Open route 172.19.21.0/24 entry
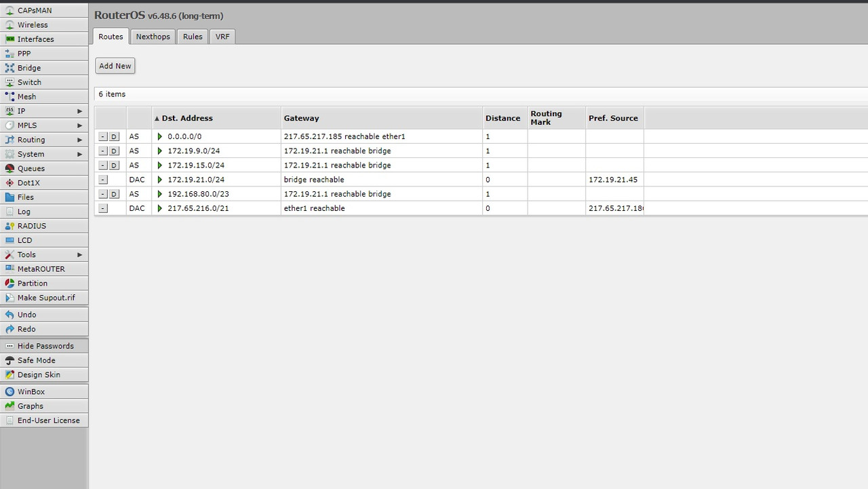The width and height of the screenshot is (868, 489). (196, 180)
